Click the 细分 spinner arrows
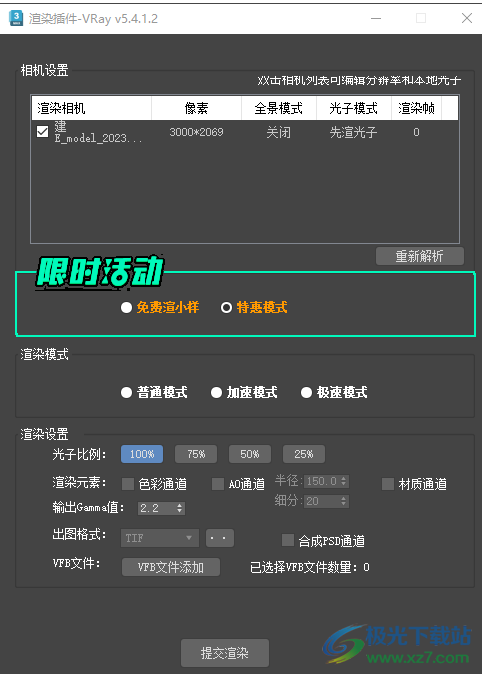The image size is (482, 674). [344, 501]
